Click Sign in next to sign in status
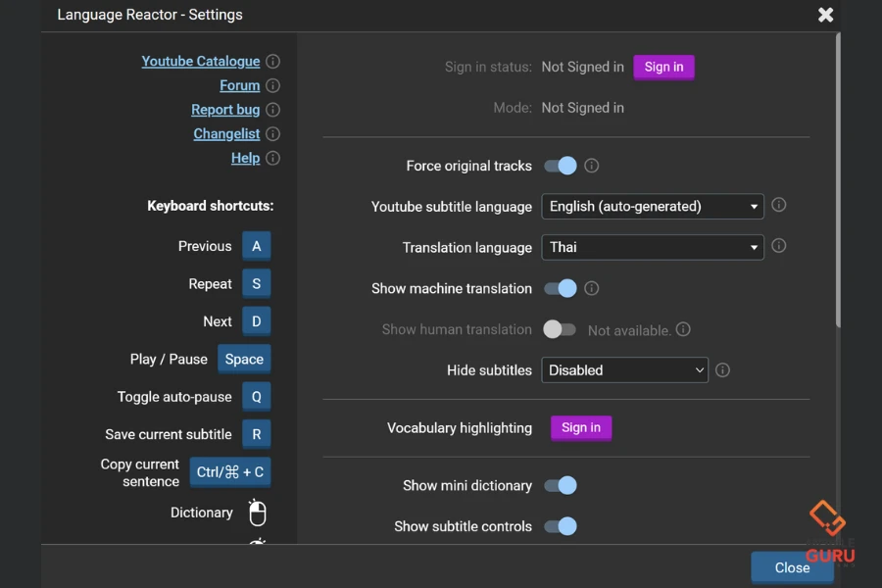Screen dimensions: 882x588 pos(663,67)
